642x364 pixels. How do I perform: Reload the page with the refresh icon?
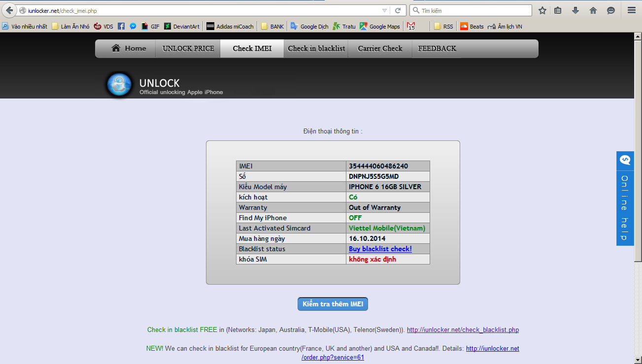click(398, 10)
